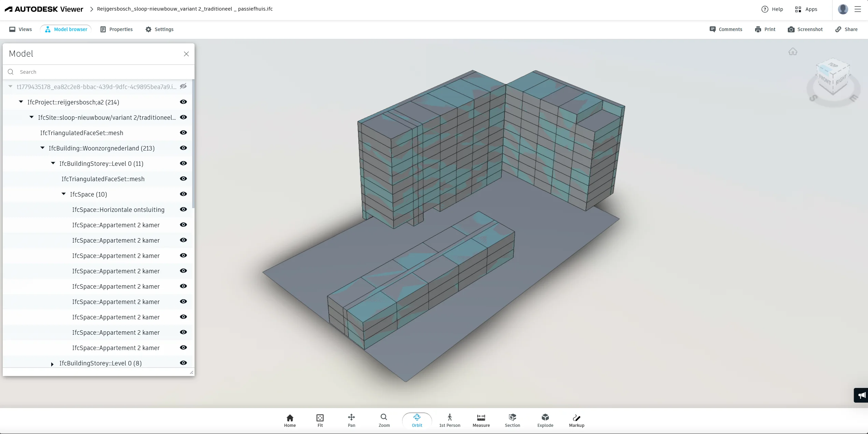Select the IfcSpace (10) label

[88, 194]
